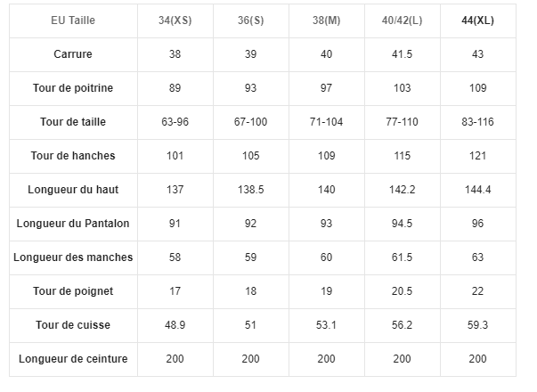
Task: Select the 144.4 value in XL column
Action: click(477, 190)
